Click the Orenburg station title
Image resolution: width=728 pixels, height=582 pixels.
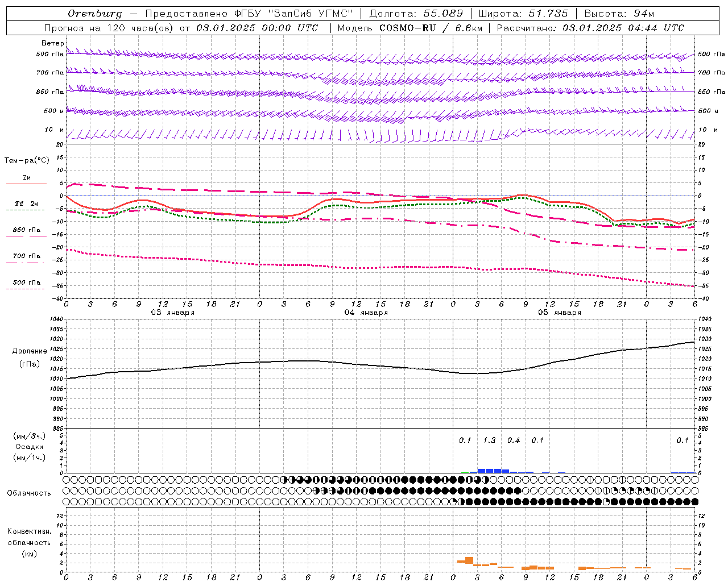[94, 13]
